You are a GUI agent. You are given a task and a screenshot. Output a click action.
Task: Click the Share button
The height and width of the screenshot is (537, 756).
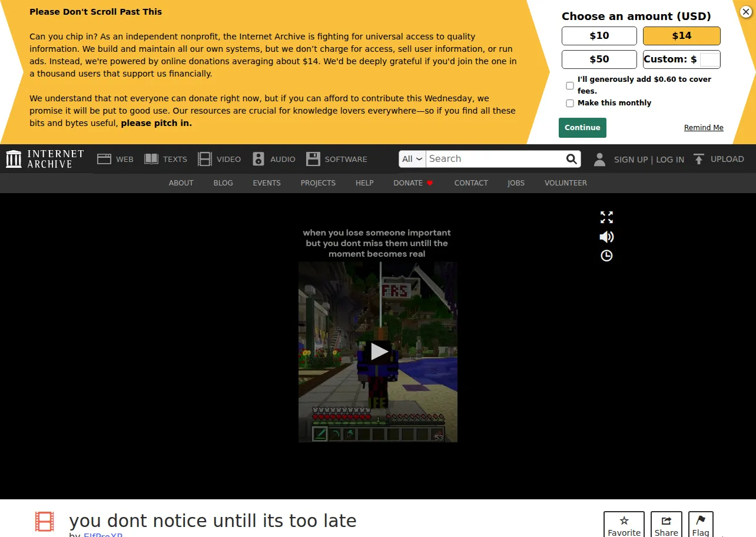coord(667,525)
